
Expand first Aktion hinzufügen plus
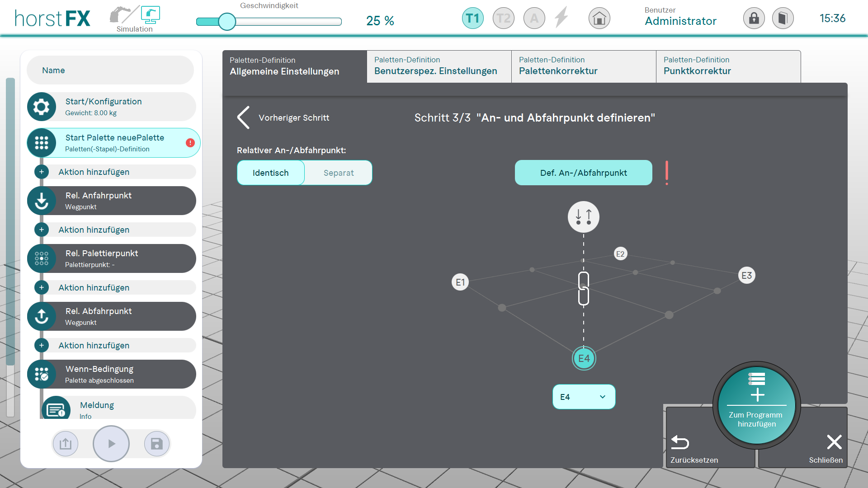pyautogui.click(x=42, y=172)
